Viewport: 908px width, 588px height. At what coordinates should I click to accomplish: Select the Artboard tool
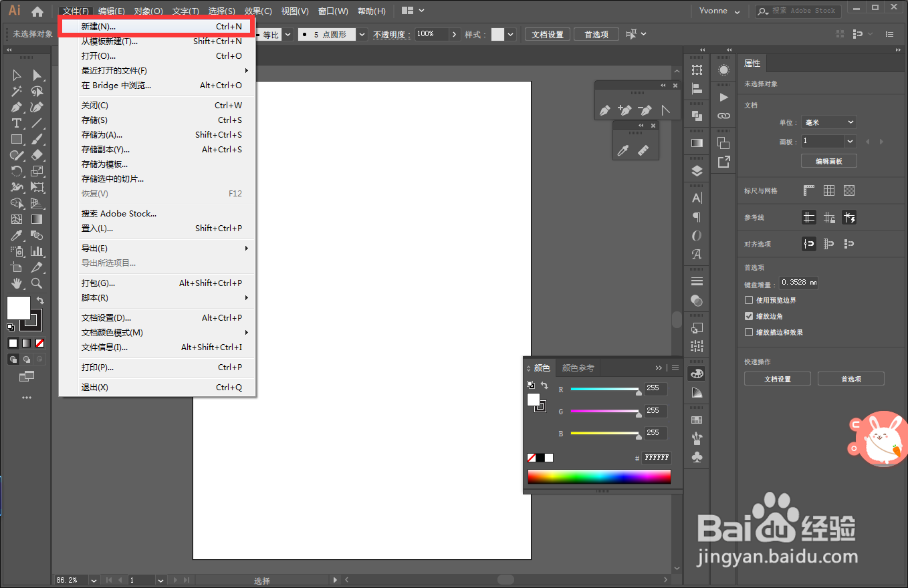click(x=17, y=267)
